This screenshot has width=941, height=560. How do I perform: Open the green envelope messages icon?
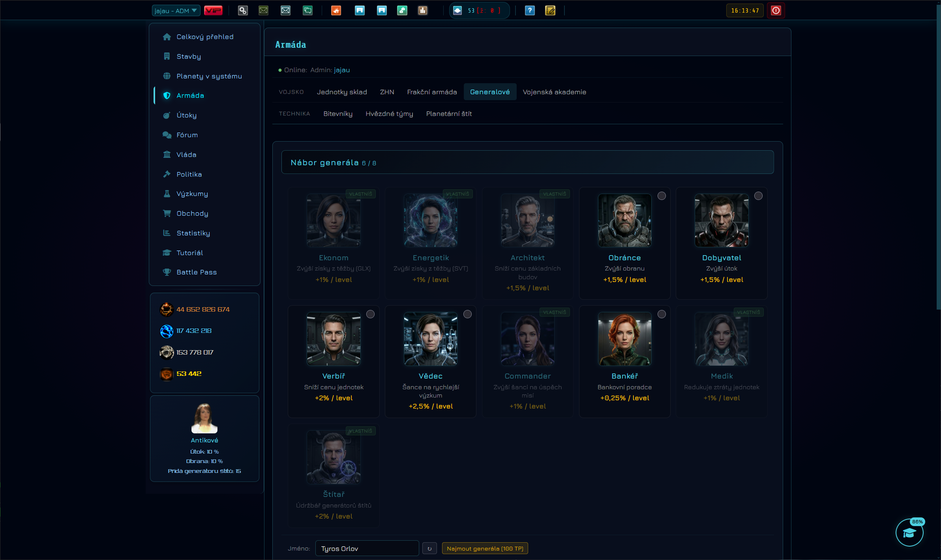[263, 11]
